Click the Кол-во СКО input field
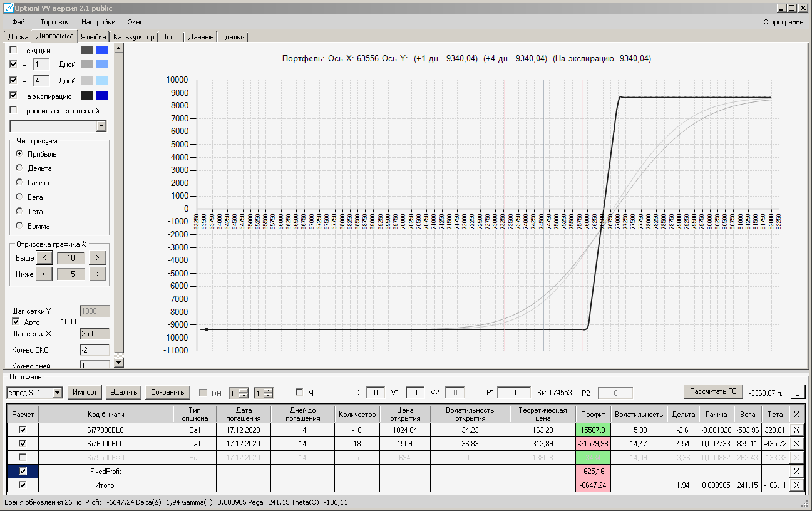 [95, 350]
